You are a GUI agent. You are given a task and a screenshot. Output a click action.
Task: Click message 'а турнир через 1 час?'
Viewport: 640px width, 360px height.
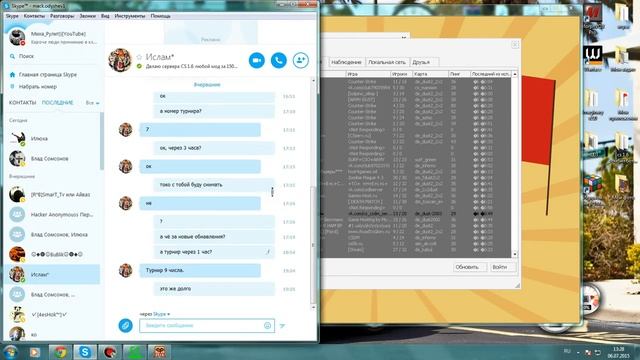(214, 252)
